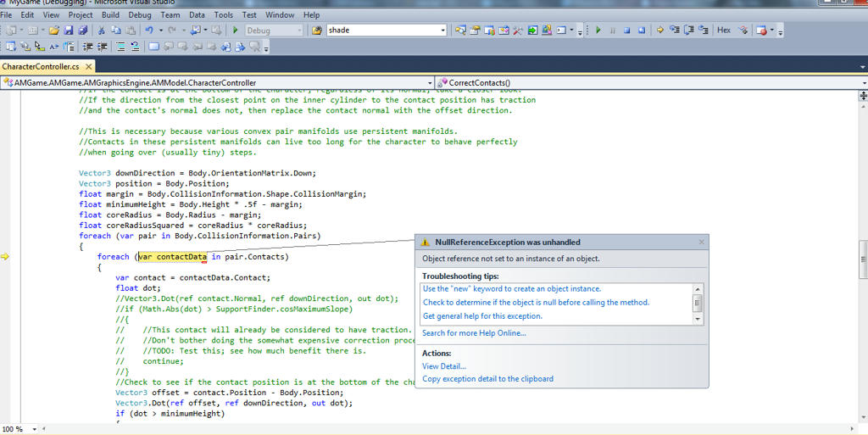Click the editor vertical scrollbar thumb

[x=863, y=259]
